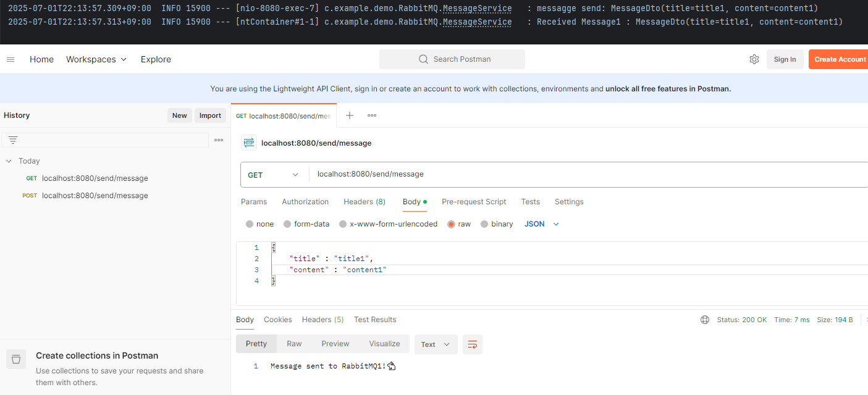This screenshot has width=868, height=395.
Task: Select the form-data body option
Action: click(287, 224)
